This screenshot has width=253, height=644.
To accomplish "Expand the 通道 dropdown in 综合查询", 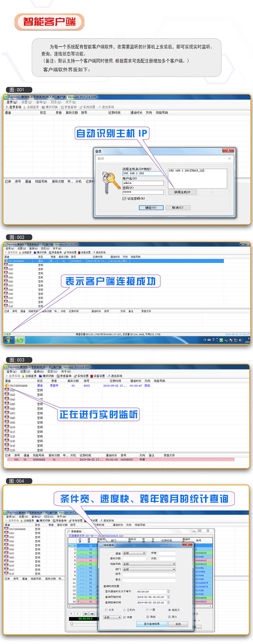I will pos(144,553).
